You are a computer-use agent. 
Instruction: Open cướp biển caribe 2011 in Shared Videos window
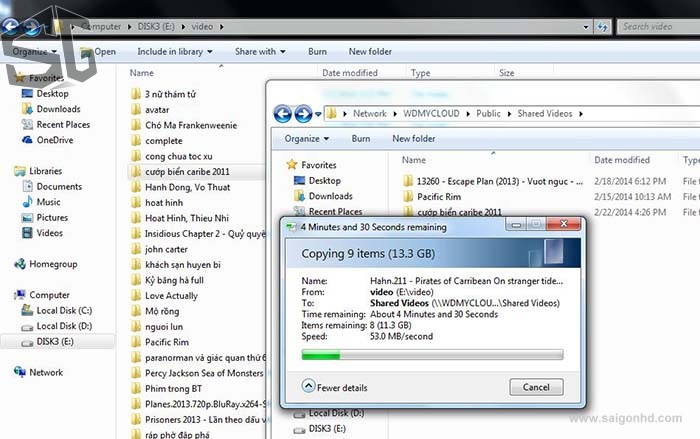click(459, 213)
